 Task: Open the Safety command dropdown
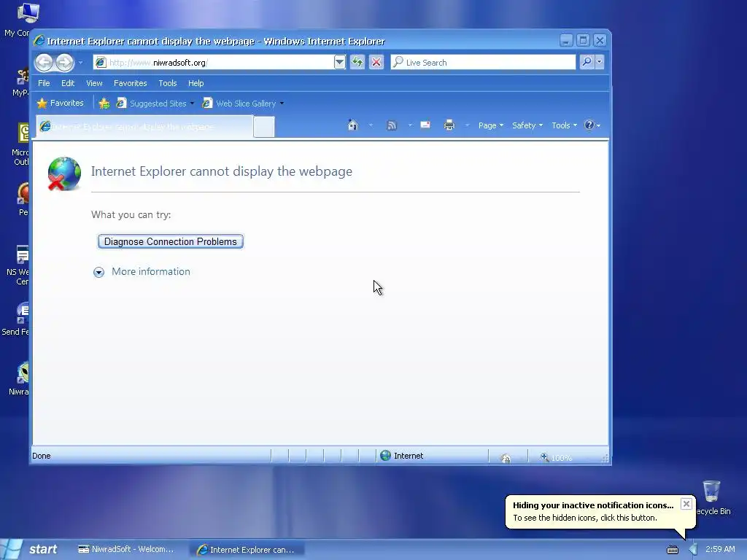coord(527,125)
